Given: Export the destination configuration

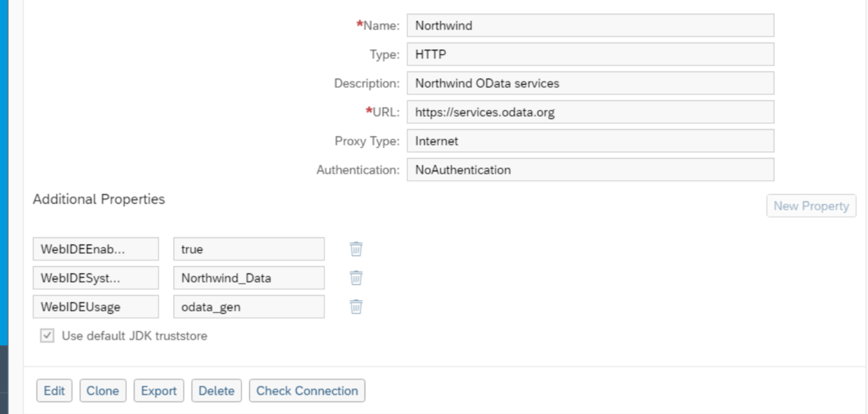Looking at the screenshot, I should tap(159, 391).
